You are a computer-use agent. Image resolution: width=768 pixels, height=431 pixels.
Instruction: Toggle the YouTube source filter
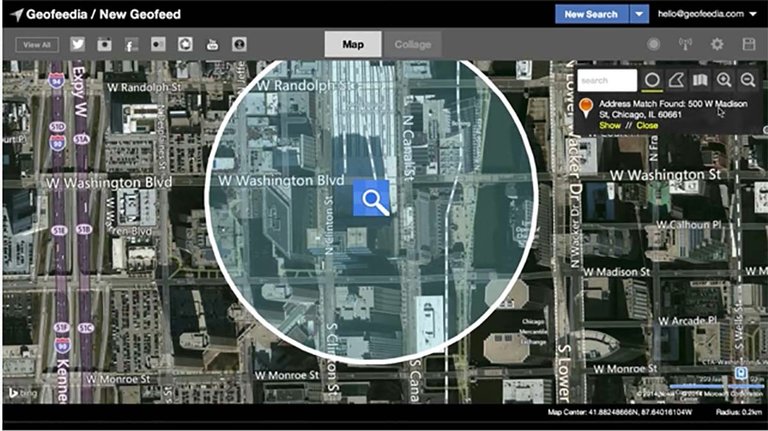coord(212,45)
